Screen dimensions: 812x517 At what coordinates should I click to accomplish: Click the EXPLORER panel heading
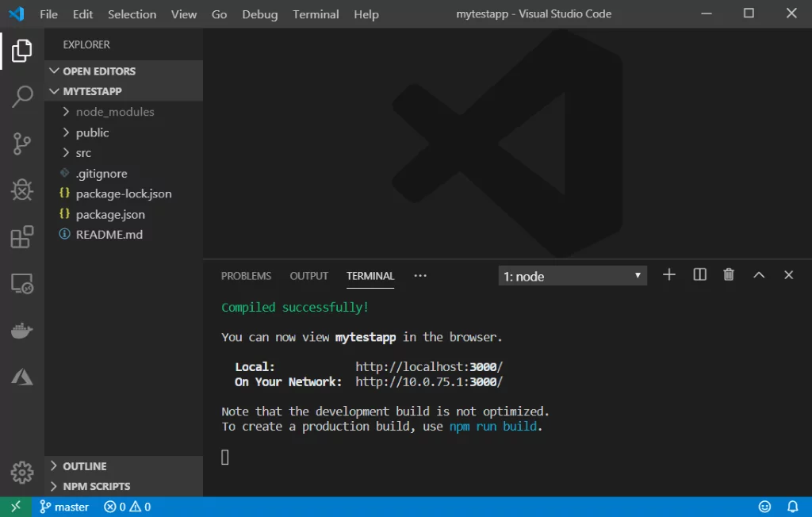[x=86, y=44]
